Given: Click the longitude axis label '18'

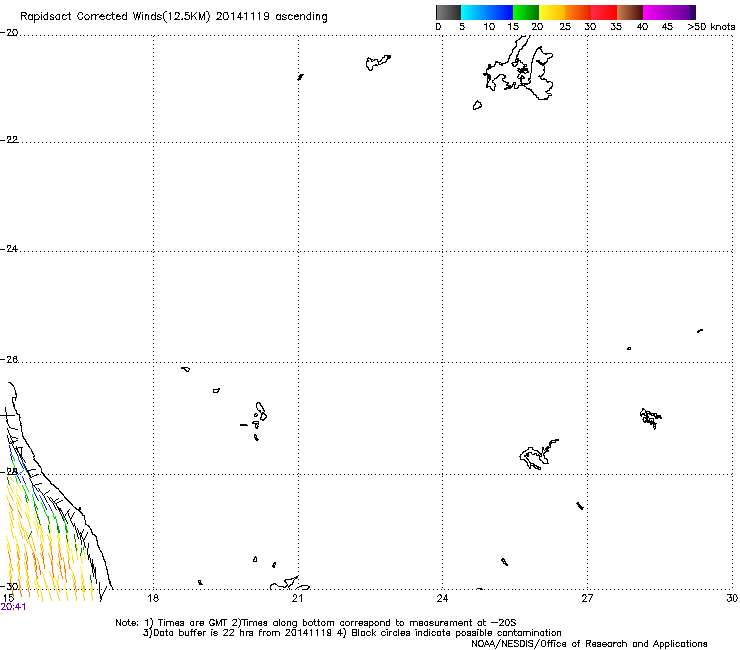Looking at the screenshot, I should click(153, 599).
